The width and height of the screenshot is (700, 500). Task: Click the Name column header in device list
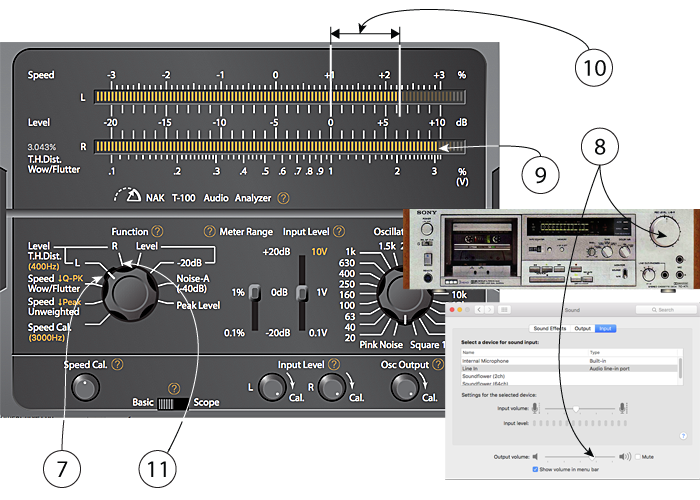468,352
